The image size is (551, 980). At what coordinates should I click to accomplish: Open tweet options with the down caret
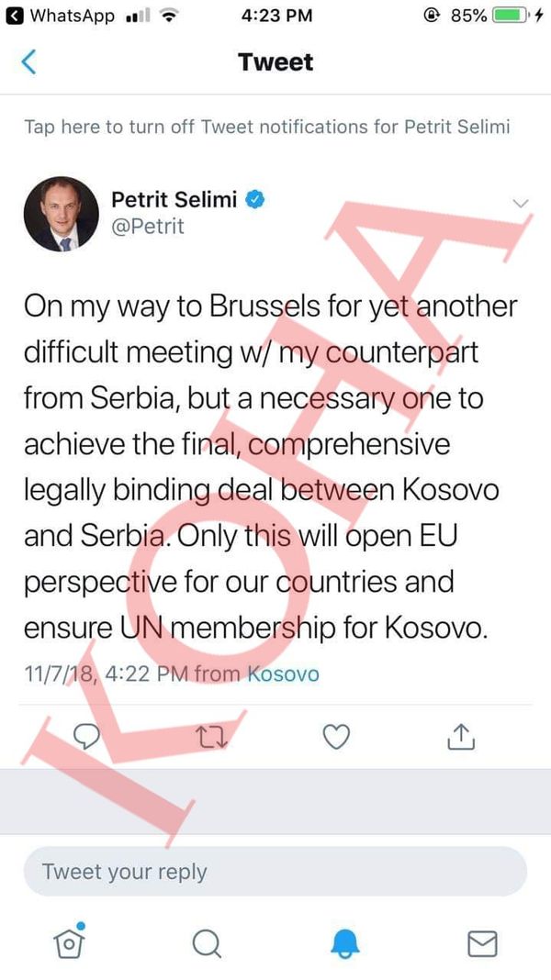521,203
